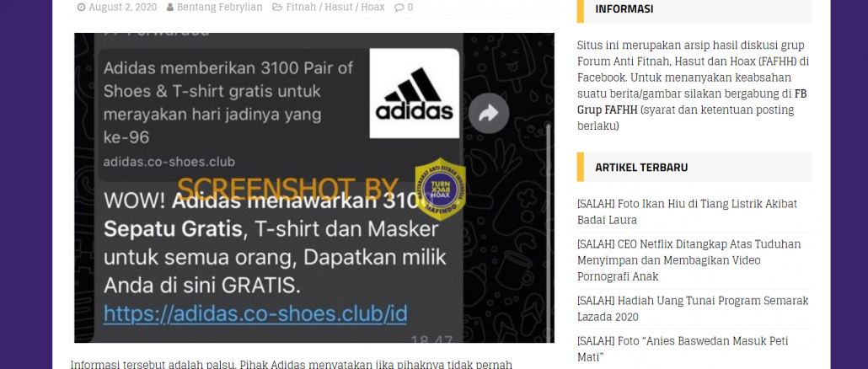This screenshot has width=868, height=369.
Task: Click the clock icon beside August 2, 2020
Action: pos(82,8)
